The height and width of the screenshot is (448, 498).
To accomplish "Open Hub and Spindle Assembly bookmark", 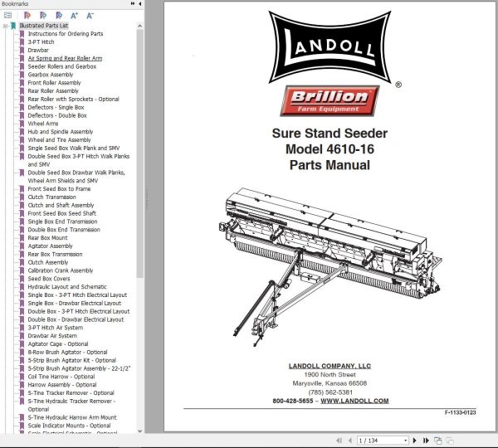I will tap(61, 132).
